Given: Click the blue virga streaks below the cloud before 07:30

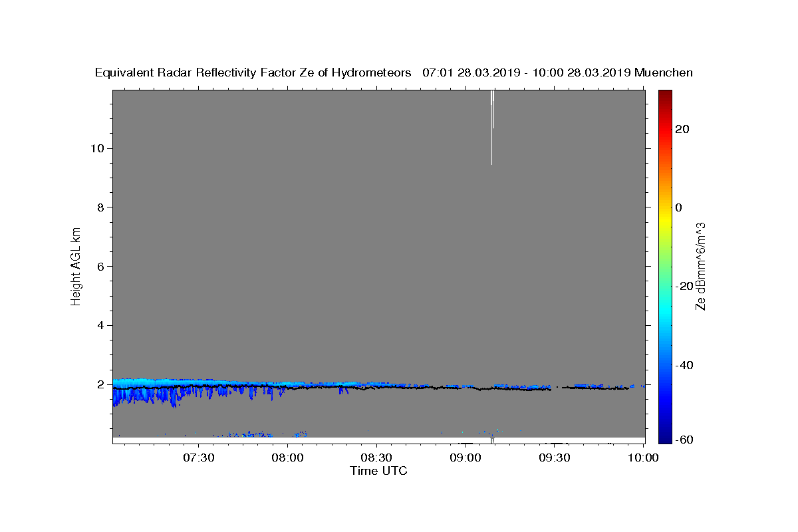Looking at the screenshot, I should coord(146,396).
